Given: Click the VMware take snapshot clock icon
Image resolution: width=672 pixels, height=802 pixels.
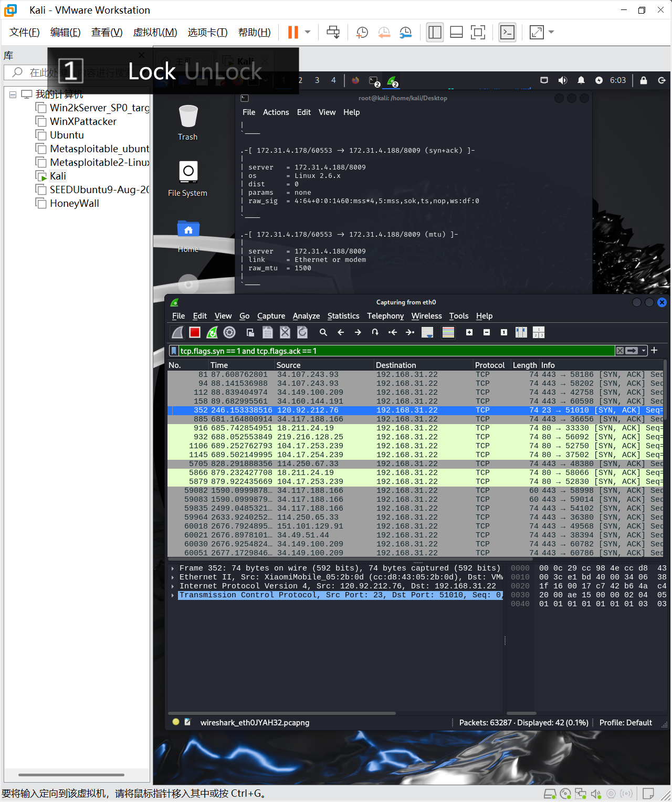Looking at the screenshot, I should [x=362, y=33].
